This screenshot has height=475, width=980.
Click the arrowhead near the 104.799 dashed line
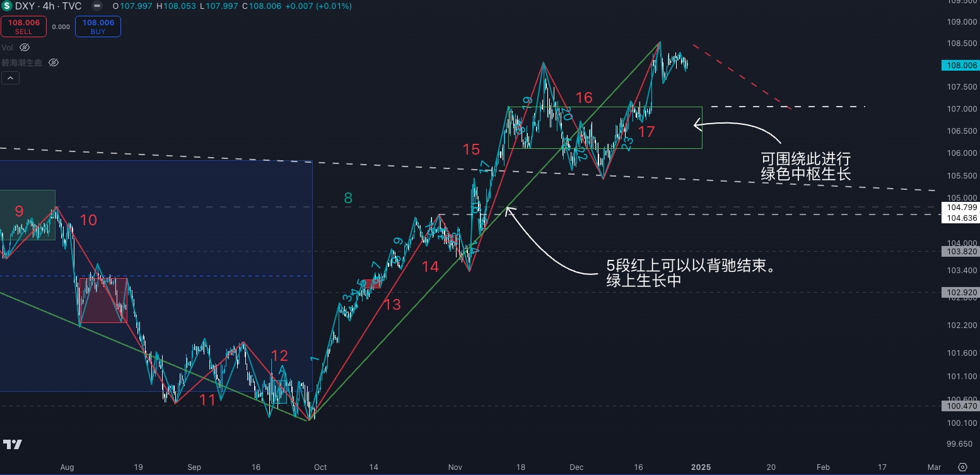pyautogui.click(x=509, y=209)
